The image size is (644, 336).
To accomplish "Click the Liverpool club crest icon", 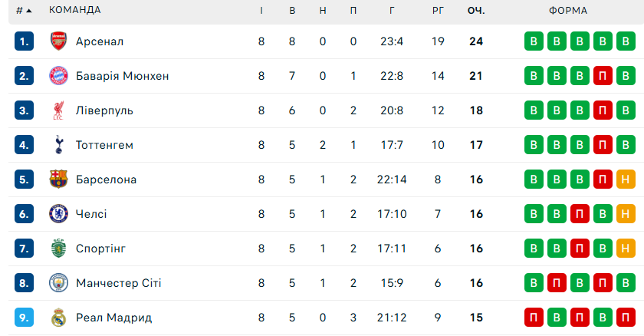I will [58, 110].
